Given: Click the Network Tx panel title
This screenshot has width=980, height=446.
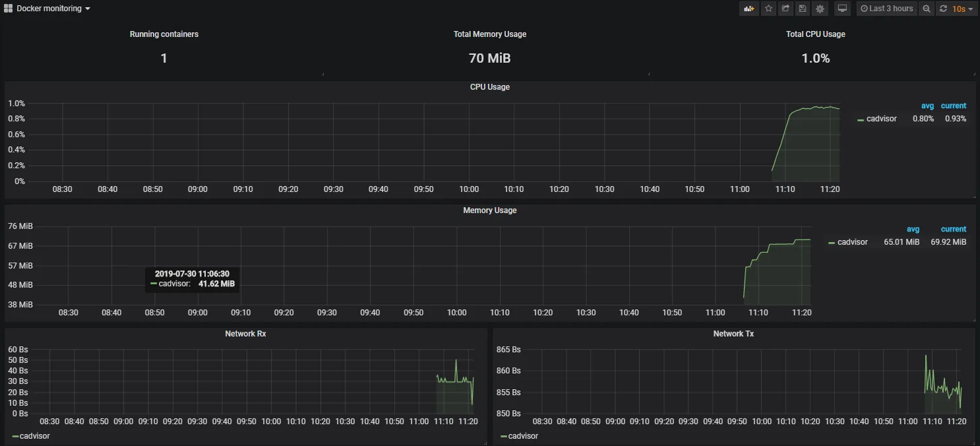Looking at the screenshot, I should pos(733,334).
